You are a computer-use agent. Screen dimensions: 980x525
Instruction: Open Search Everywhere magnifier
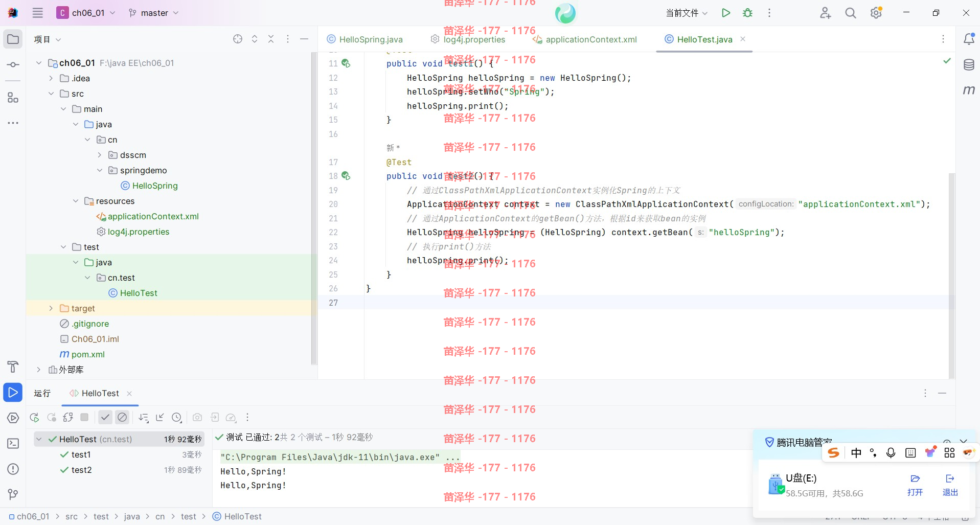(851, 13)
